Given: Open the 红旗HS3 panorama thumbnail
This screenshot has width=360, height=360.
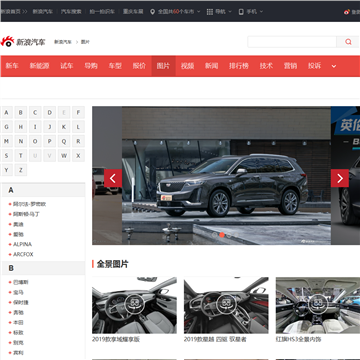Looking at the screenshot, I should [318, 305].
